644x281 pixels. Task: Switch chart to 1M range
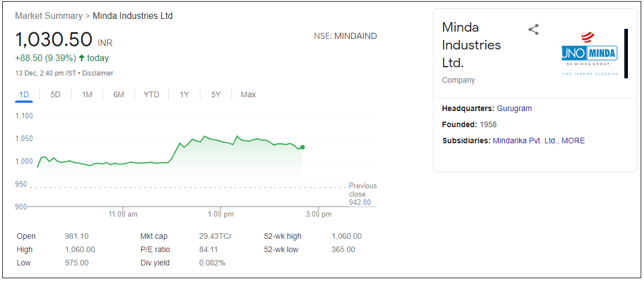pyautogui.click(x=87, y=94)
